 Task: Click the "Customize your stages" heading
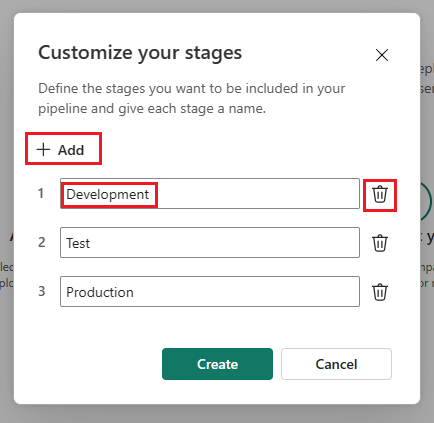pyautogui.click(x=140, y=53)
